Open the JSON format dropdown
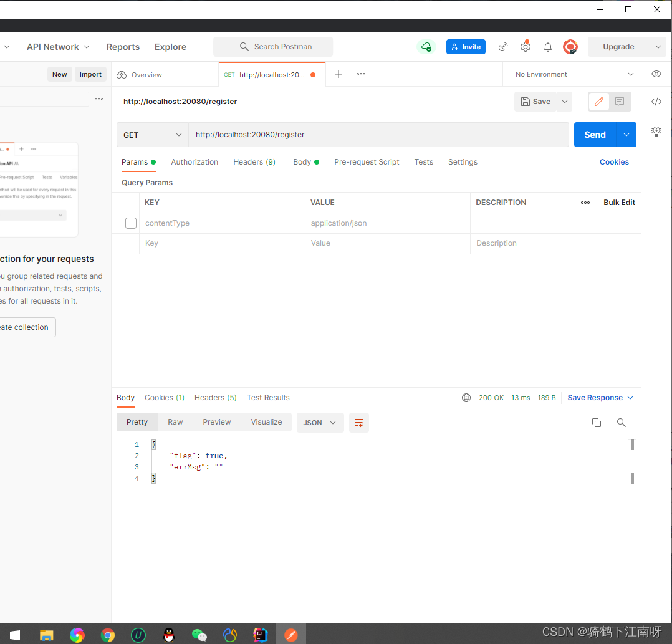 (x=320, y=423)
